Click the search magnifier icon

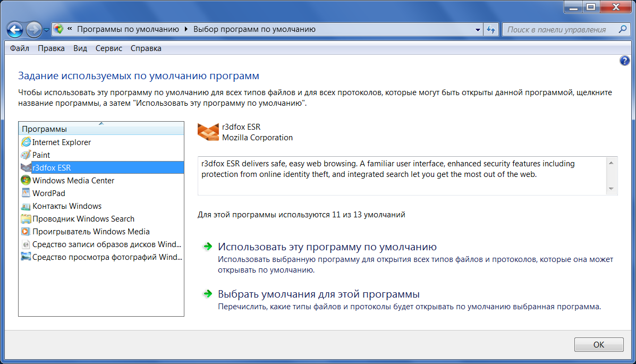pos(623,29)
